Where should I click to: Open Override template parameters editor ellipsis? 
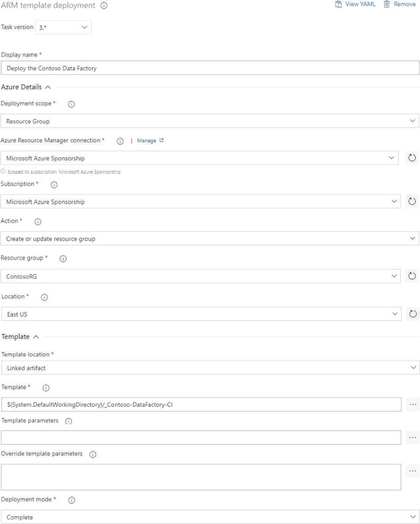point(412,471)
